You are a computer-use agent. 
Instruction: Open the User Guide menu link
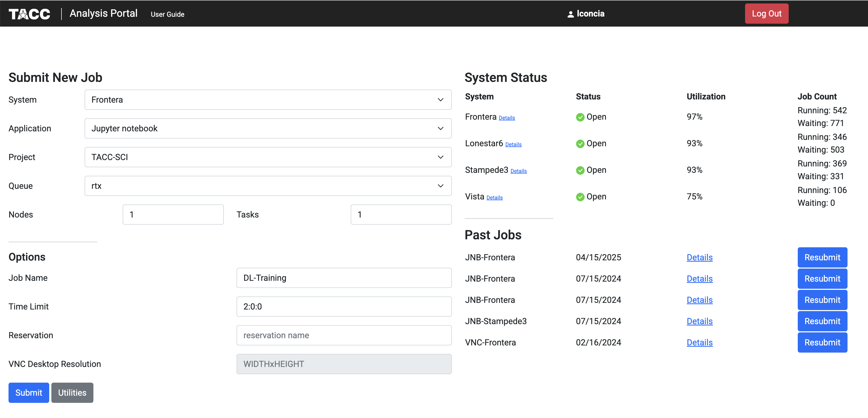(x=167, y=14)
